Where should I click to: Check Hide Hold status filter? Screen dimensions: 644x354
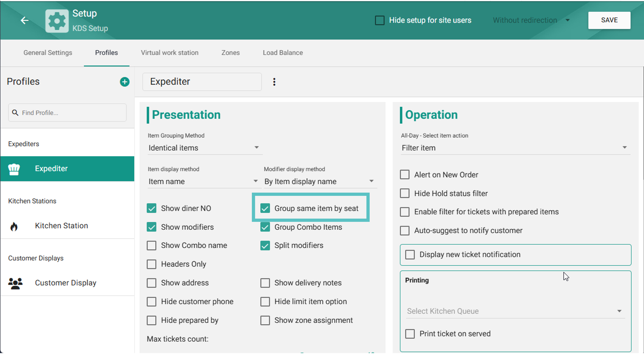(405, 194)
